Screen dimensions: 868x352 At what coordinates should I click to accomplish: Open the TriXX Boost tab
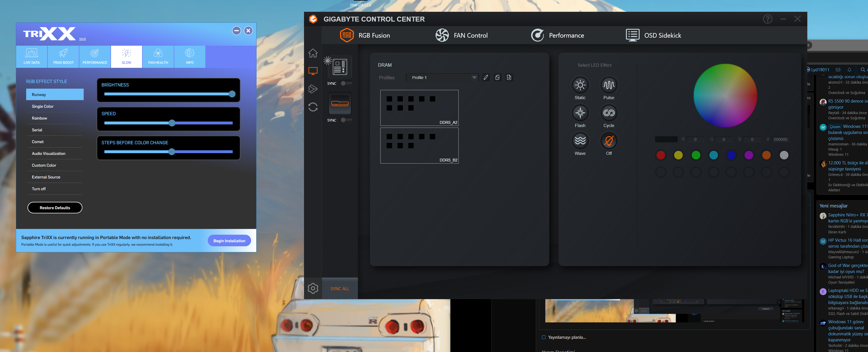63,57
